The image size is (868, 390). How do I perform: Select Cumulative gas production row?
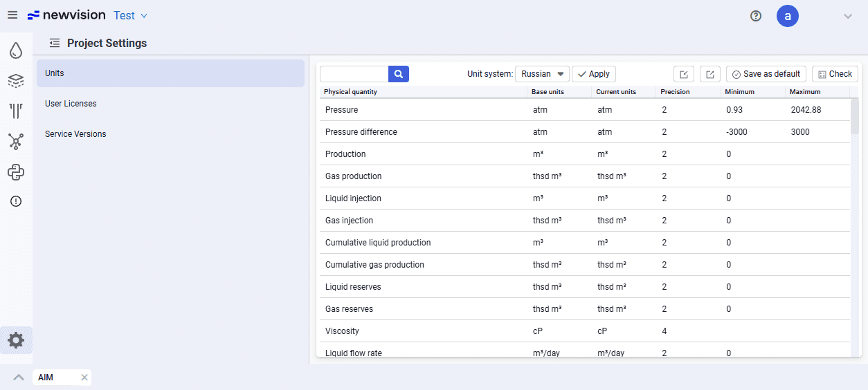pyautogui.click(x=585, y=265)
